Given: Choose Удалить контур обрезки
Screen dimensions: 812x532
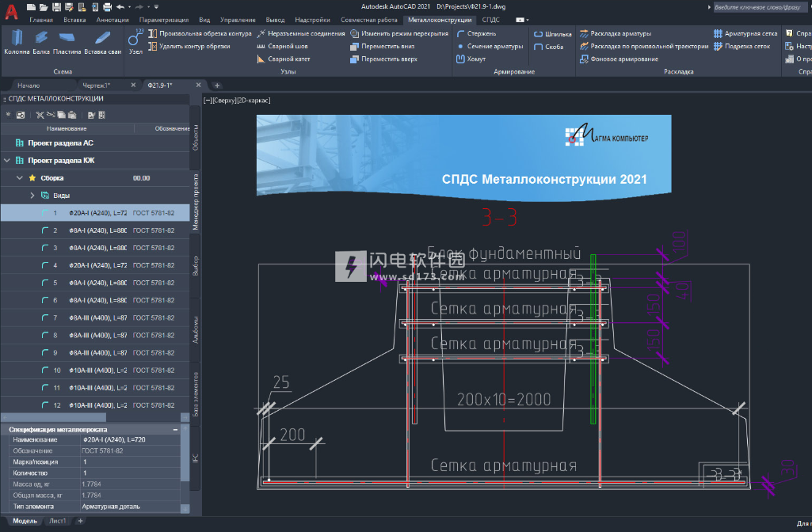Looking at the screenshot, I should pyautogui.click(x=189, y=46).
